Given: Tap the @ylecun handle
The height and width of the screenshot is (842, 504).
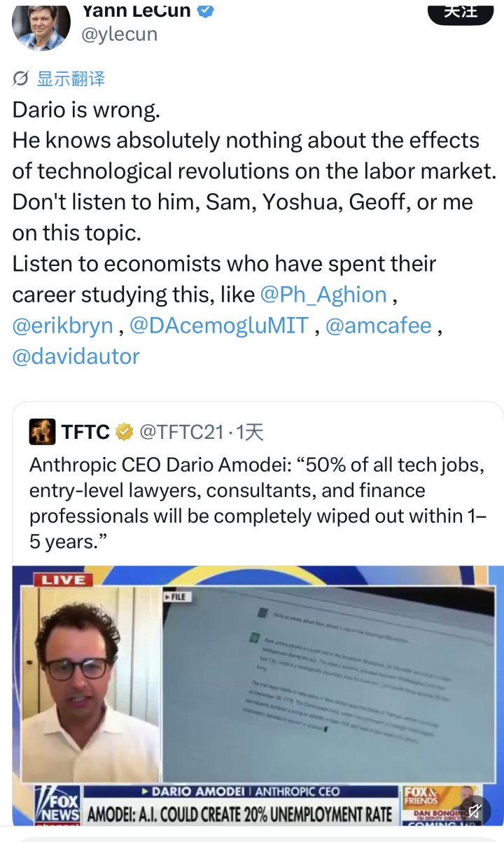Looking at the screenshot, I should point(120,34).
